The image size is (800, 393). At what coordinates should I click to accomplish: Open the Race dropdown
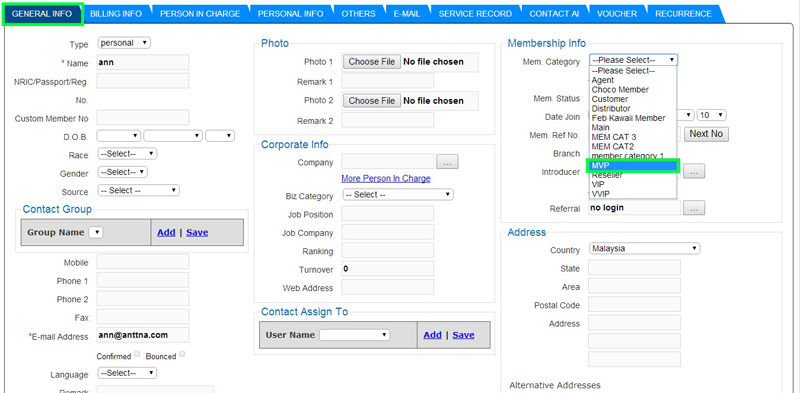click(x=127, y=154)
